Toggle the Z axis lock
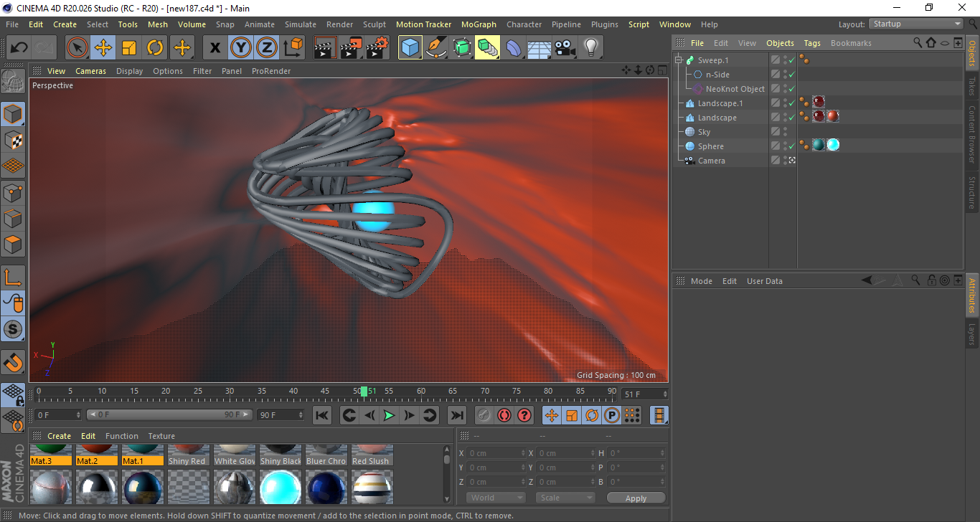 (x=266, y=48)
